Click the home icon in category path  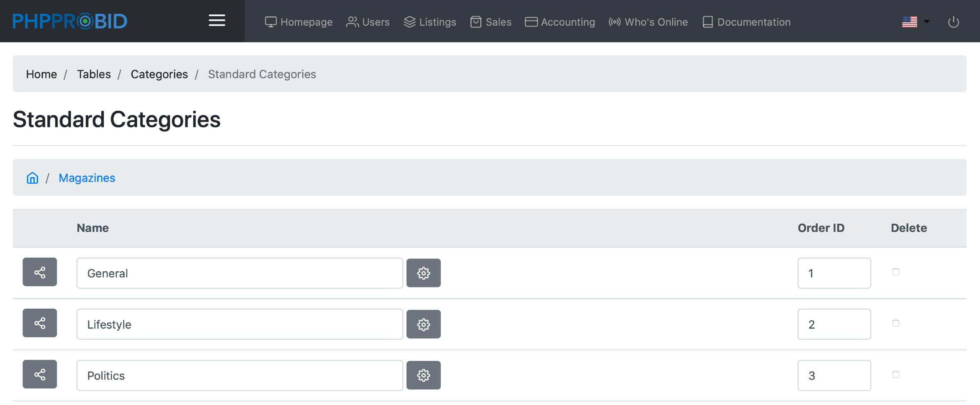[32, 178]
